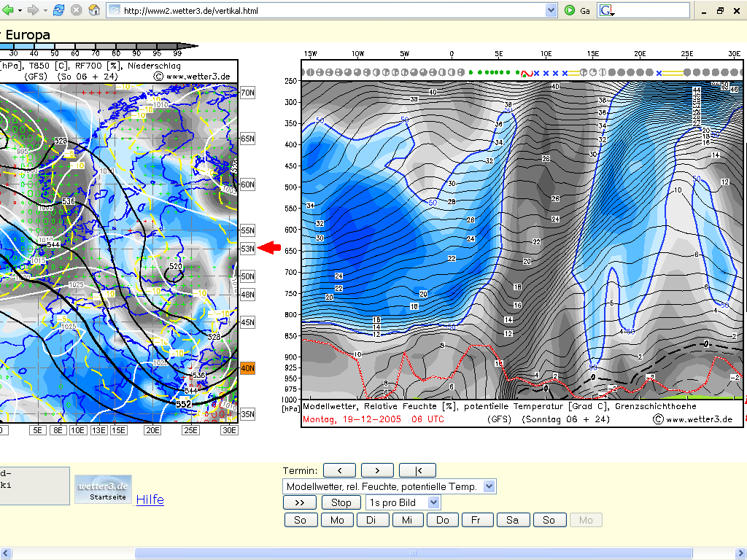Screen dimensions: 747x560
Task: Expand the 1s pro Bild speed dropdown
Action: coord(433,502)
